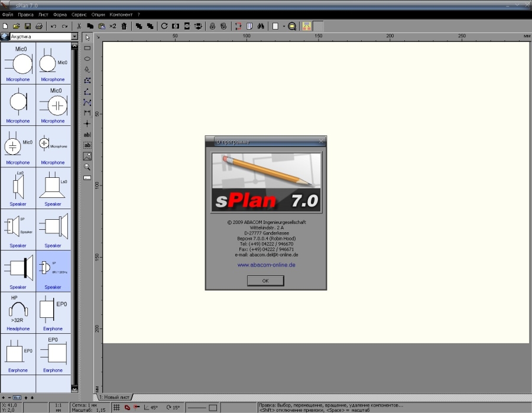Select the 'ab|' text tool
This screenshot has height=413, width=532.
[x=87, y=135]
